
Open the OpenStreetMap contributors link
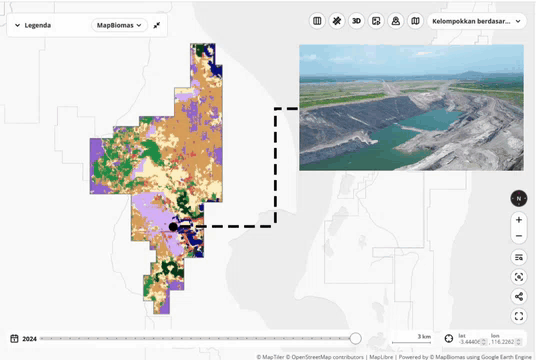(324, 357)
